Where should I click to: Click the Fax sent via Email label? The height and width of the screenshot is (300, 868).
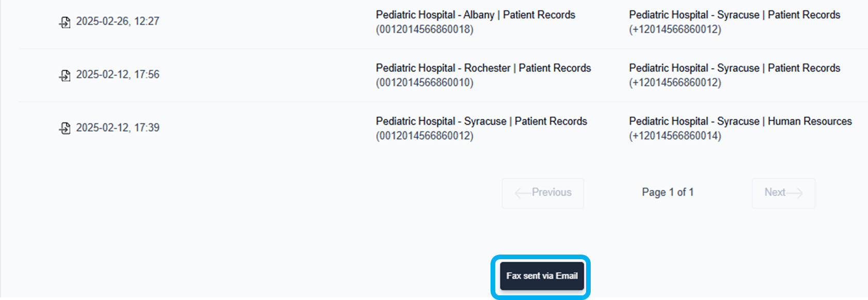point(542,276)
